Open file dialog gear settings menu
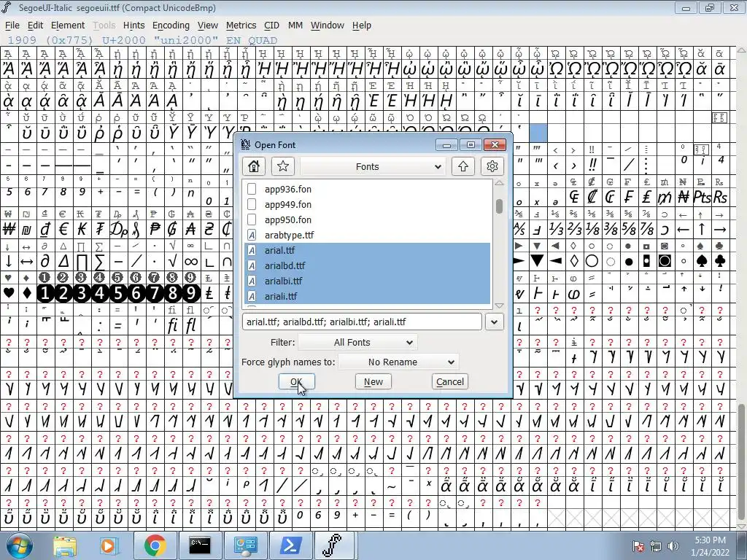The width and height of the screenshot is (747, 560). 492,166
